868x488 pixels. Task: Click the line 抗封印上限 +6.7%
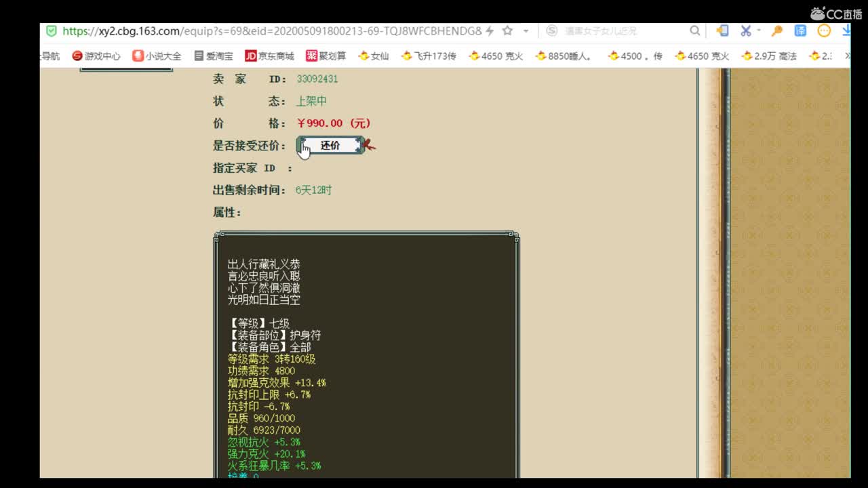pyautogui.click(x=269, y=395)
